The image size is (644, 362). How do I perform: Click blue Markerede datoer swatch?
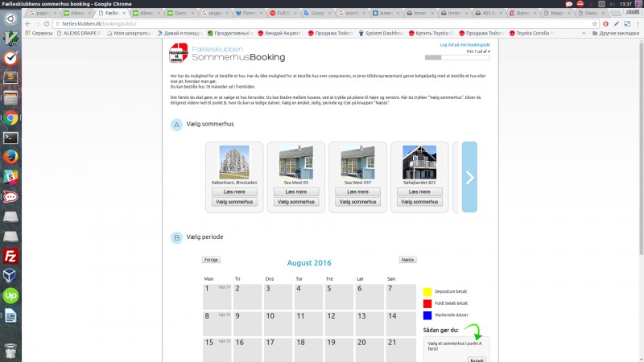pyautogui.click(x=427, y=315)
